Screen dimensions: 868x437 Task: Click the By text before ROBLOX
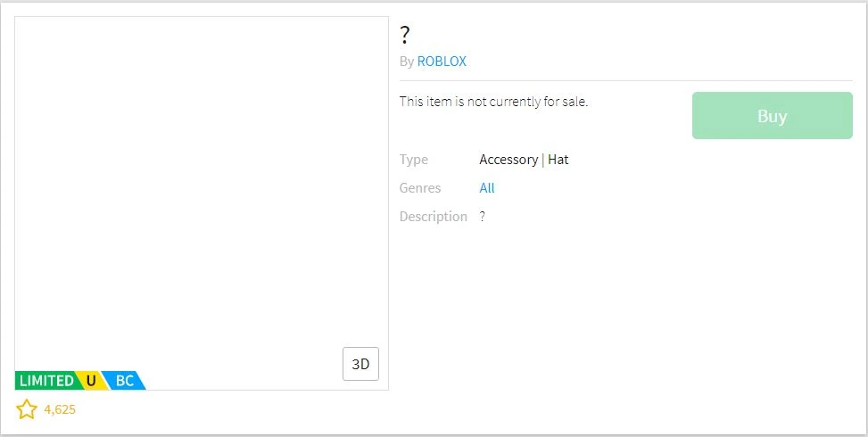(407, 62)
